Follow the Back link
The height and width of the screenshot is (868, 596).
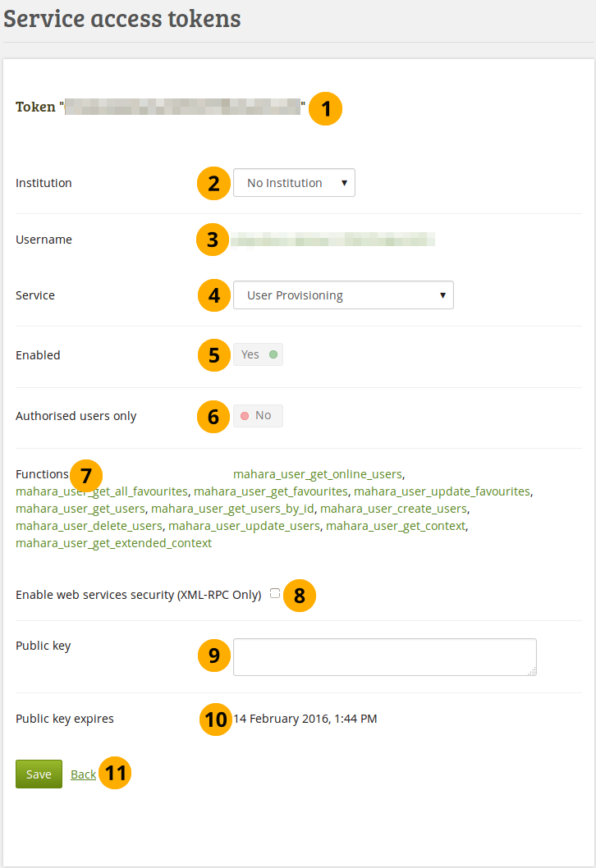[x=83, y=774]
